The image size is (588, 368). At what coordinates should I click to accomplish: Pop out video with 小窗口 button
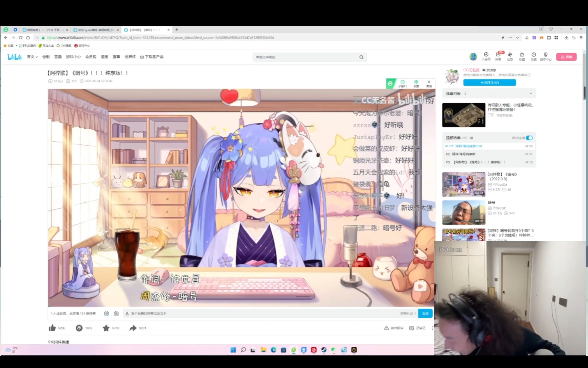402,83
